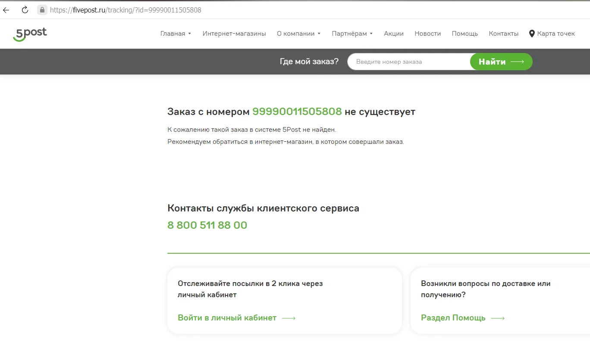Open the Новости menu item

pos(428,34)
